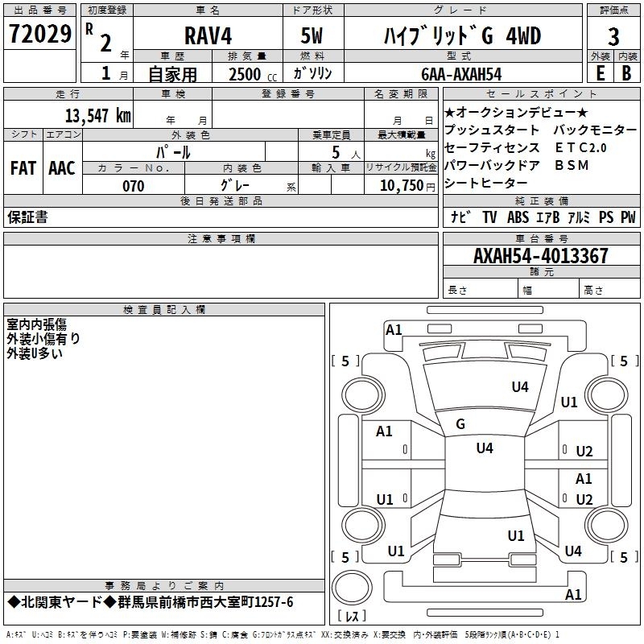The image size is (644, 644).
Task: Click the evaluation score 3
Action: click(613, 36)
